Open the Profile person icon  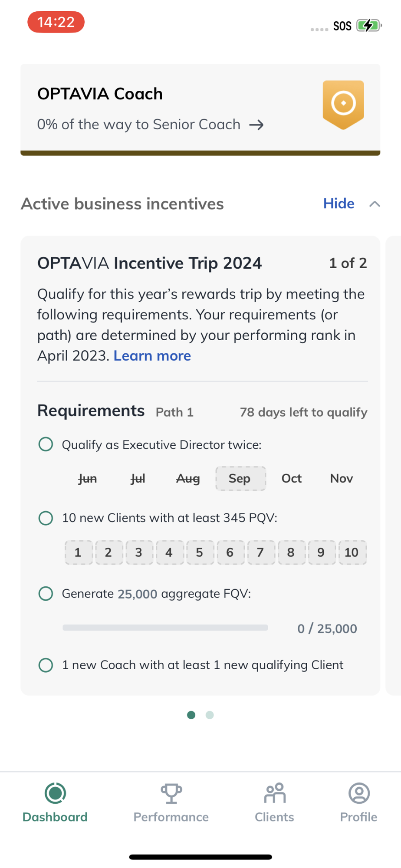359,793
